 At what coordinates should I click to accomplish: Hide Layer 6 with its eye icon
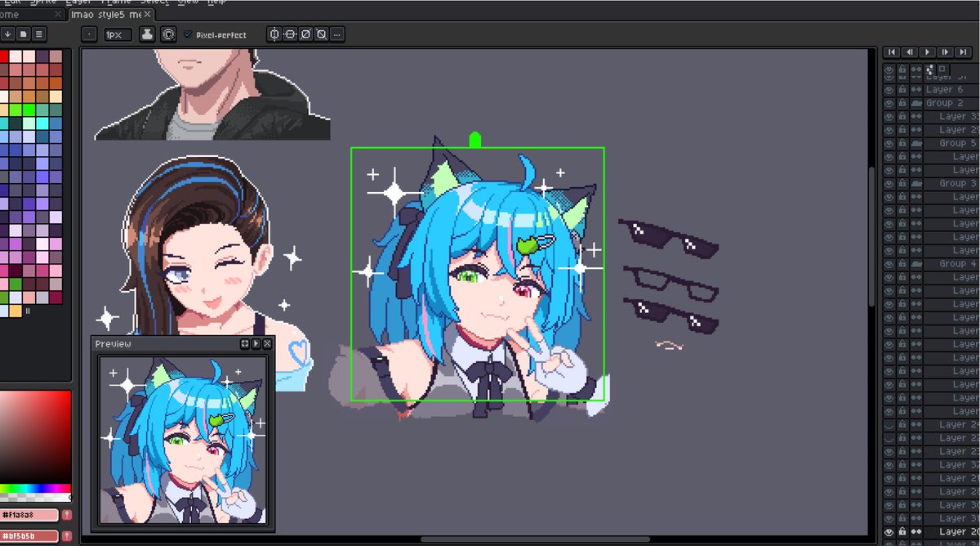[x=889, y=90]
